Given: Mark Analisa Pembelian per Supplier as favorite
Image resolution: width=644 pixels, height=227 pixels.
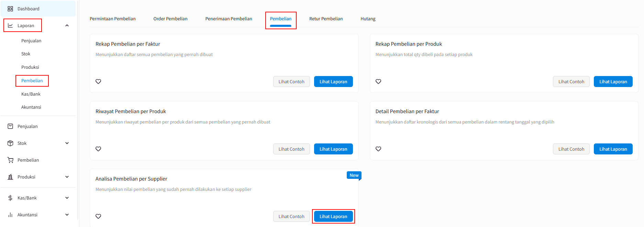Looking at the screenshot, I should 98,216.
